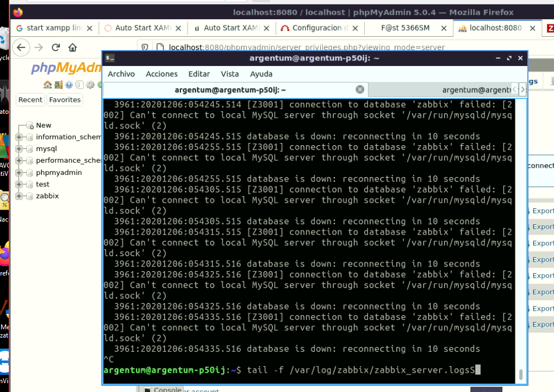Screen dimensions: 554x392
Task: Maximize the terminal window
Action: coord(509,58)
